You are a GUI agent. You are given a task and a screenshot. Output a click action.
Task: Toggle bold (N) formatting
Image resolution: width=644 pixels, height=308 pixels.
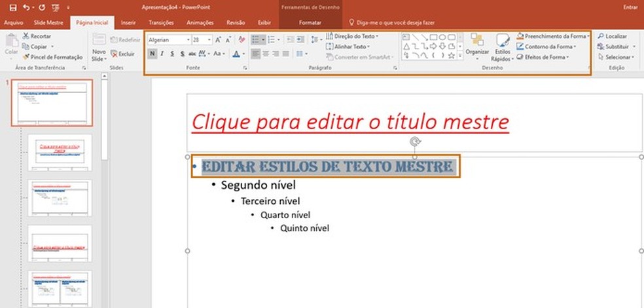(x=152, y=54)
